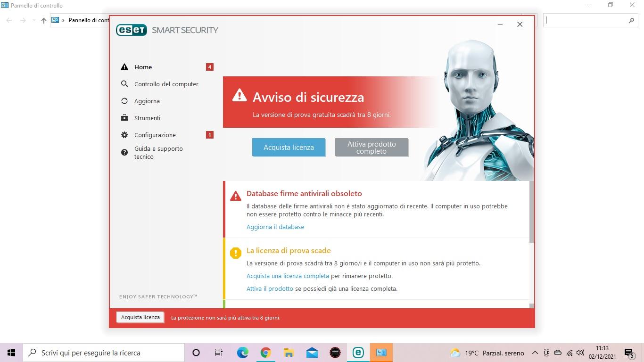This screenshot has width=644, height=362.
Task: Click the red badge showing 4 on Home
Action: 210,67
